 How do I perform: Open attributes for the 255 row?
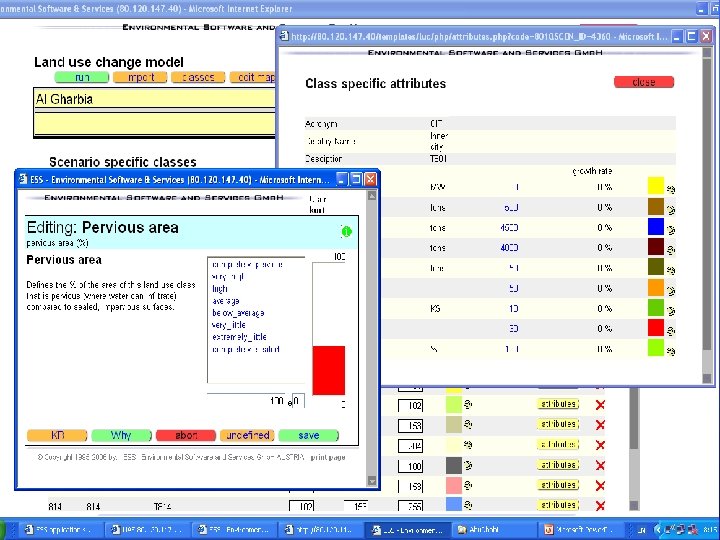click(x=558, y=505)
